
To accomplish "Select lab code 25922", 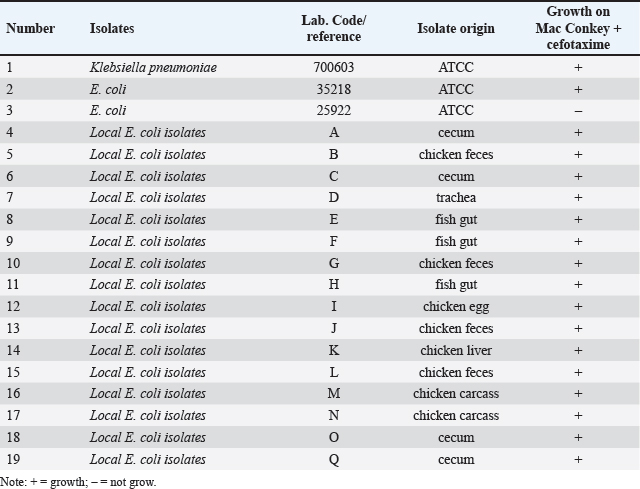I will point(334,111).
